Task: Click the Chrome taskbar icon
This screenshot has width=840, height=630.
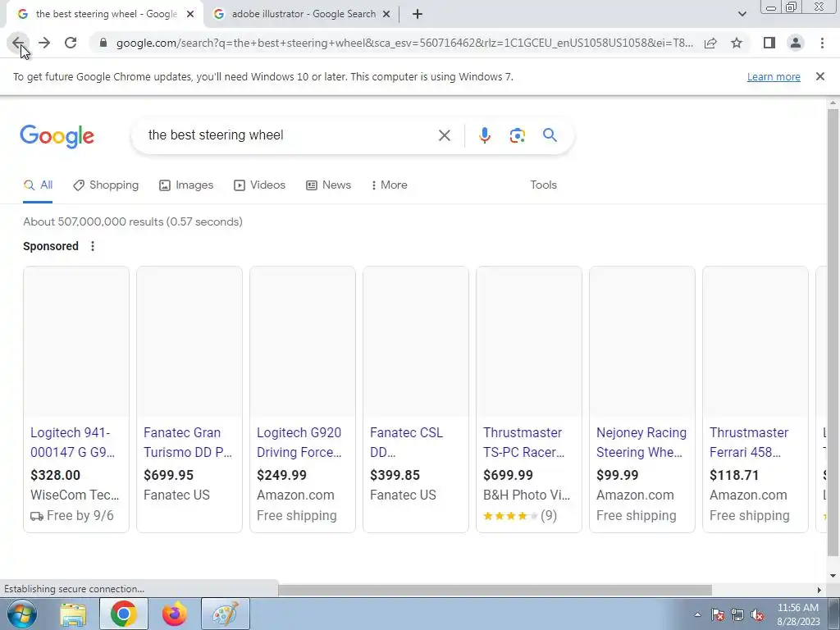Action: click(x=124, y=614)
